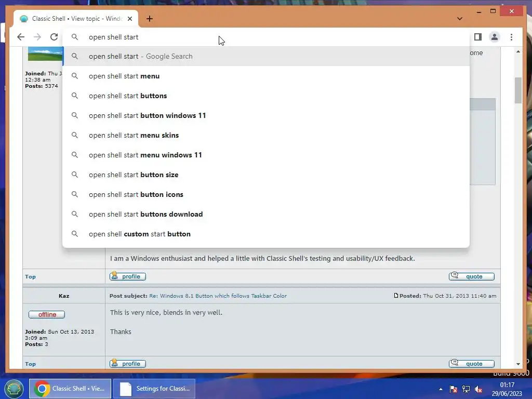
Task: Click the post icon next to Posted date
Action: pyautogui.click(x=395, y=296)
